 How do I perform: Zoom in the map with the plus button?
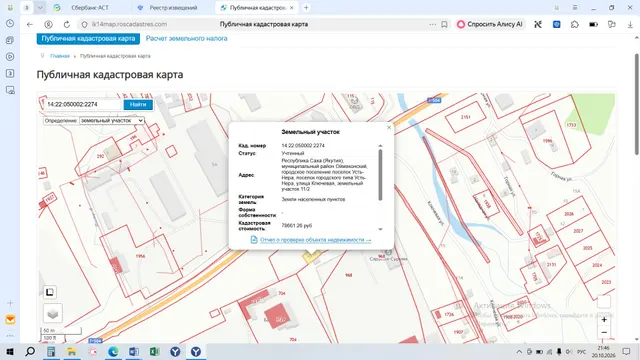(x=604, y=320)
